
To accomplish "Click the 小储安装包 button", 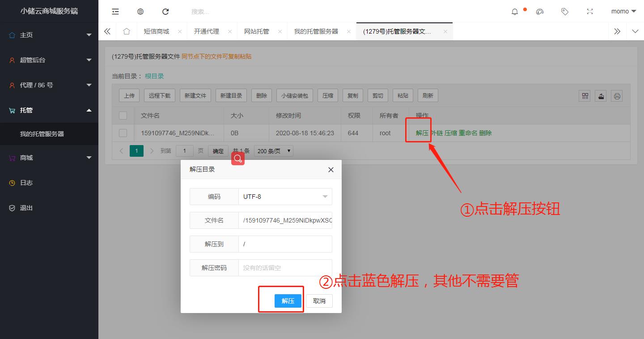I will pos(295,96).
